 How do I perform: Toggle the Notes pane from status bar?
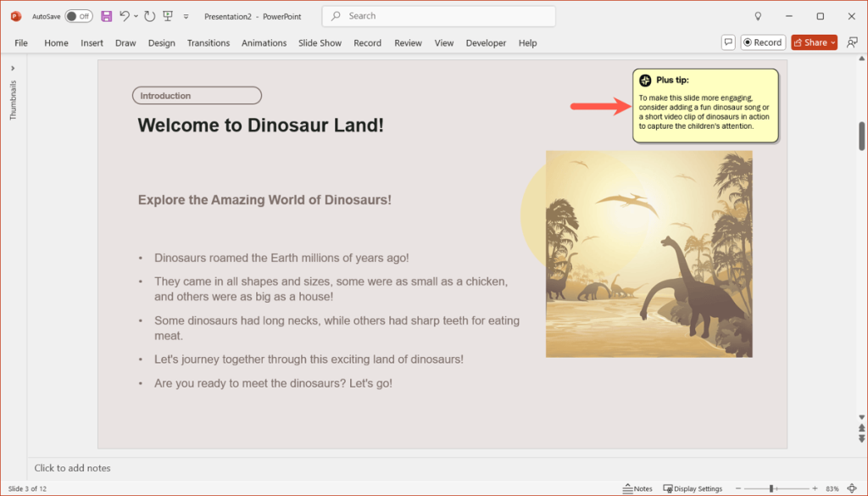(x=637, y=488)
